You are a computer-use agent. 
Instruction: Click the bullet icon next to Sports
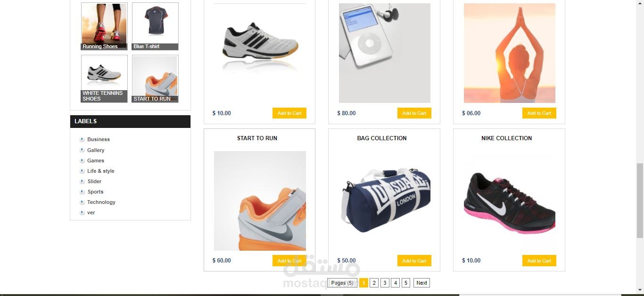tap(82, 192)
